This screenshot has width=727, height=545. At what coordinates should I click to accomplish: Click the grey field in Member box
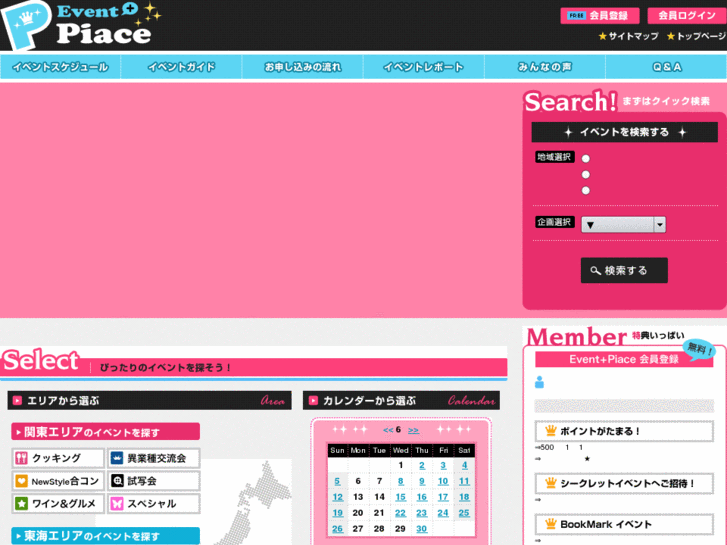[x=624, y=406]
